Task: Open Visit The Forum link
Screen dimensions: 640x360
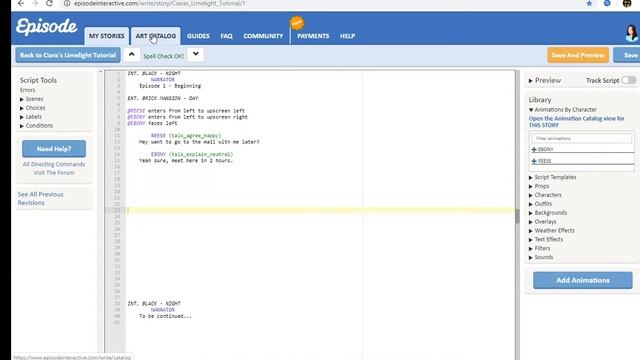Action: tap(54, 173)
